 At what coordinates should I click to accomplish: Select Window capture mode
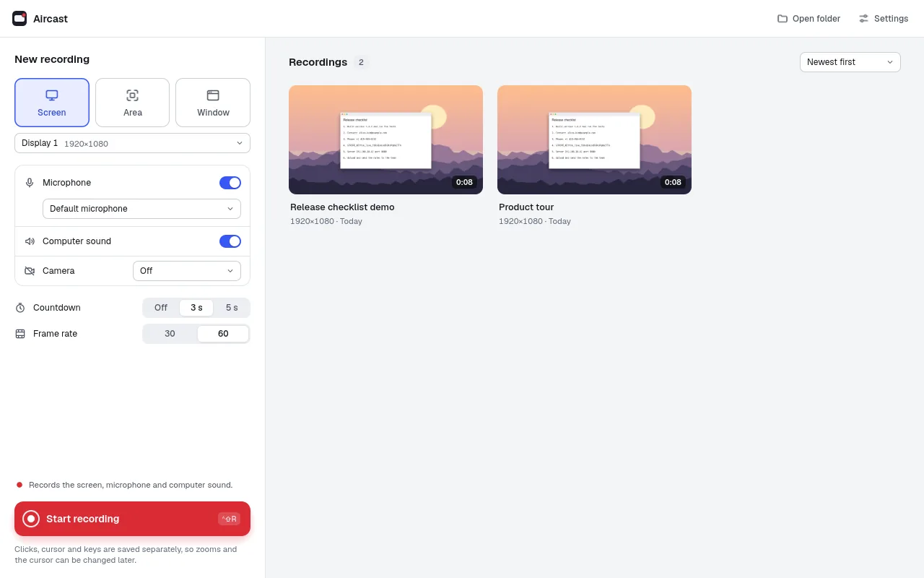[x=213, y=103]
